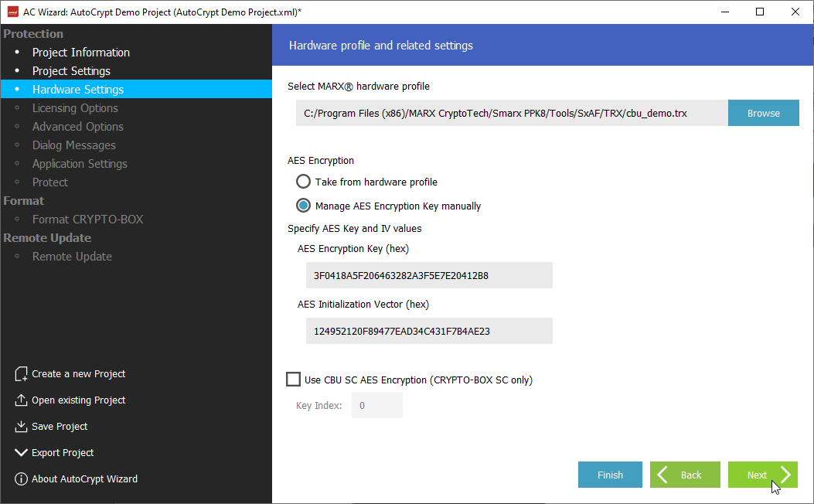Select Take from hardware profile option

coord(304,182)
